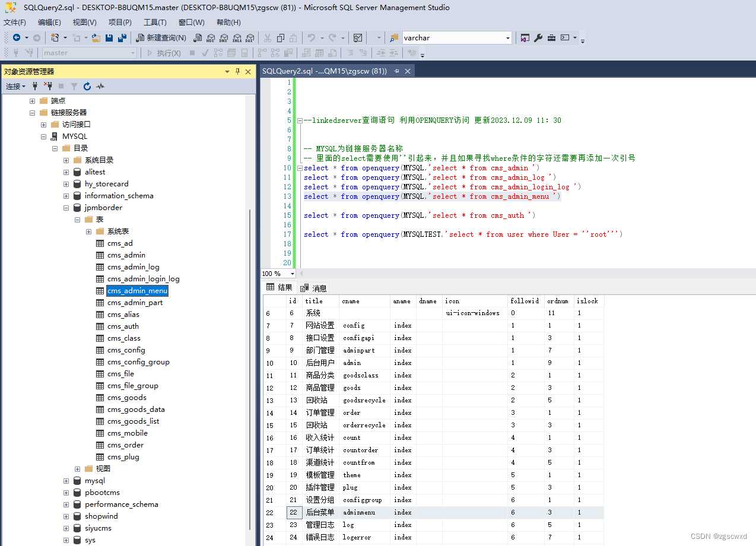Select the Parse query checkmark icon
The width and height of the screenshot is (756, 546).
click(x=205, y=52)
